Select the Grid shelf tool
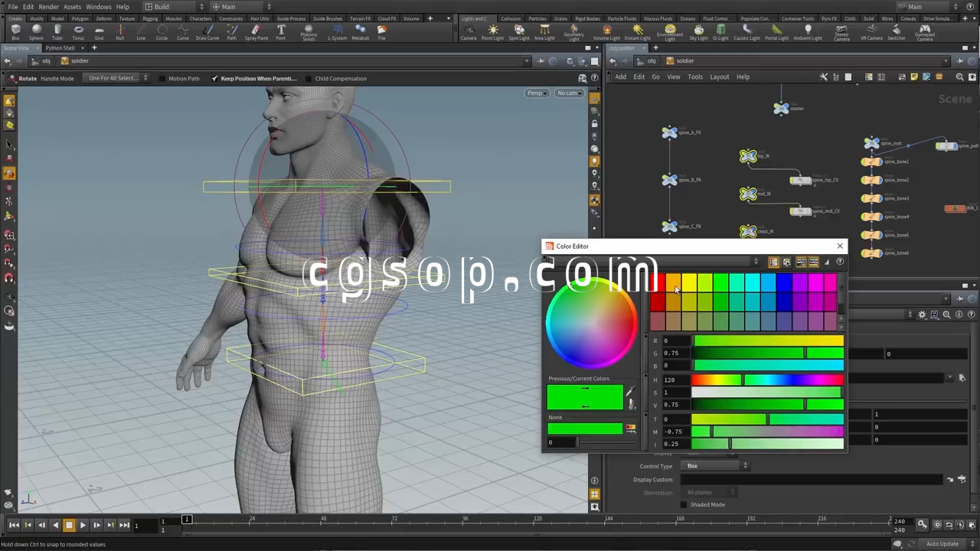Screen dimensions: 980x551 pos(99,32)
